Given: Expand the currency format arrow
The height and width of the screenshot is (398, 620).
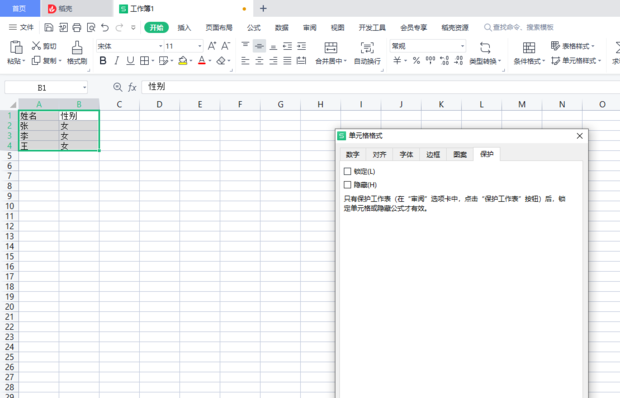Looking at the screenshot, I should point(406,61).
